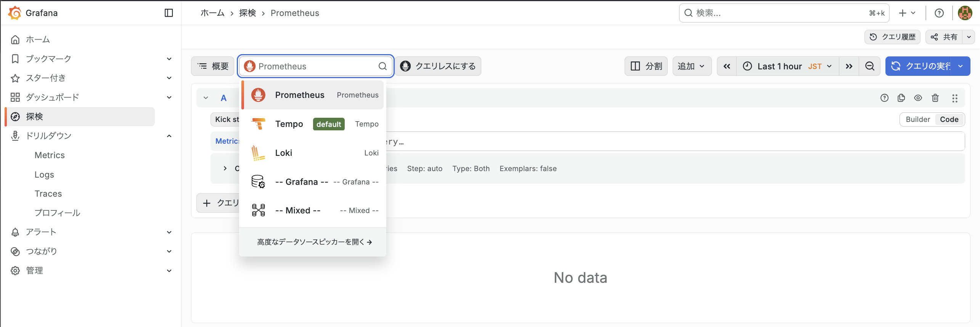The height and width of the screenshot is (327, 980).
Task: Focus the top search (検索) field
Action: pyautogui.click(x=784, y=13)
